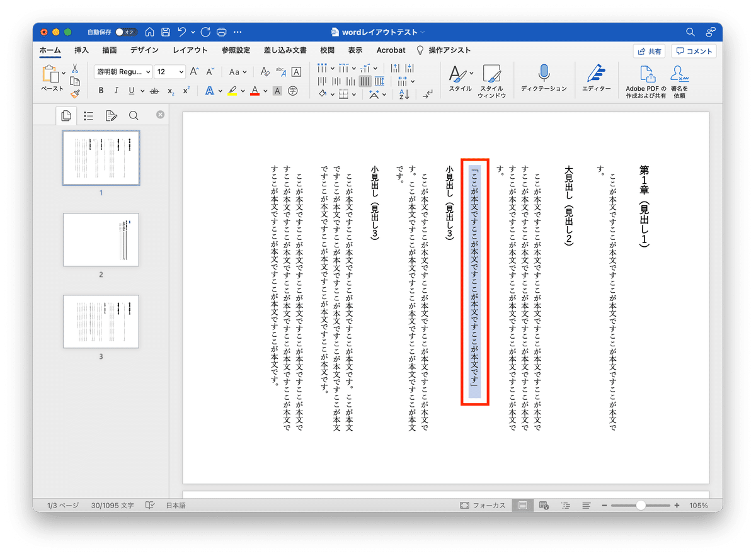
Task: Switch to the Layout (レイアウト) tab
Action: point(190,50)
